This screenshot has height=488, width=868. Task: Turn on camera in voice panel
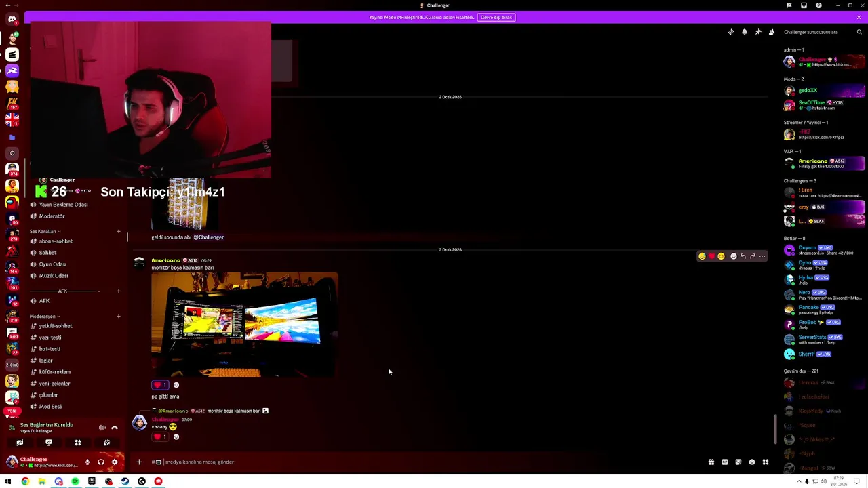[x=20, y=443]
